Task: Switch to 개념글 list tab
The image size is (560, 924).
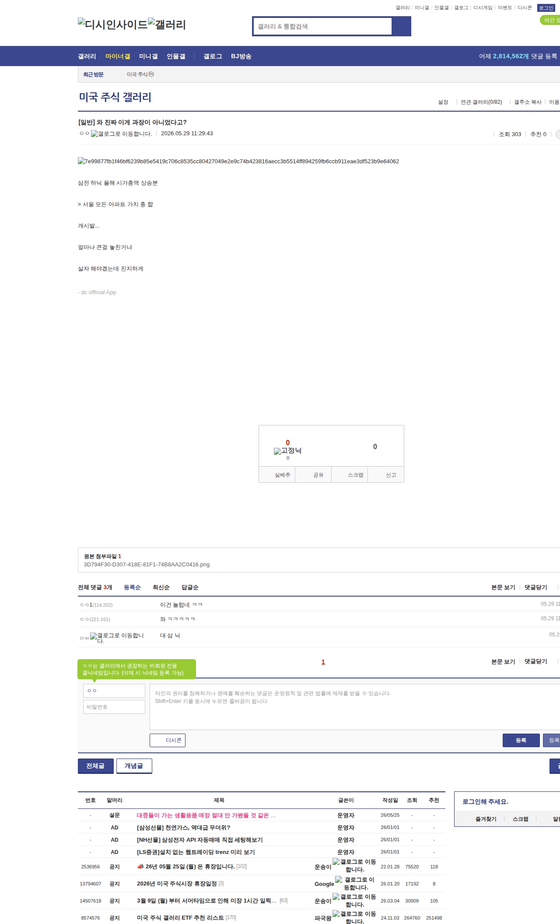Action: click(134, 766)
